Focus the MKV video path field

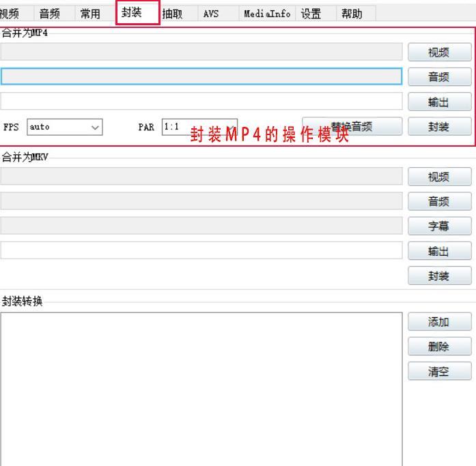[201, 176]
